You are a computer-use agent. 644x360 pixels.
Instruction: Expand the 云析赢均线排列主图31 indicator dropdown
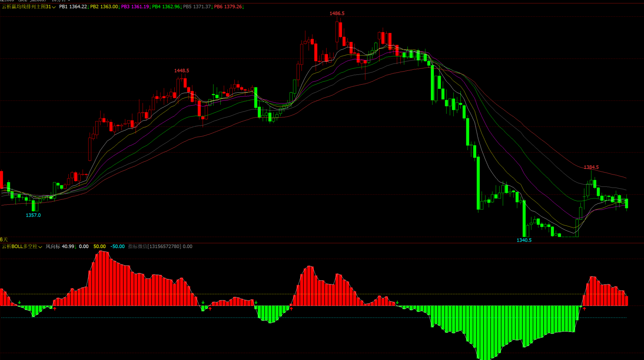coord(29,7)
